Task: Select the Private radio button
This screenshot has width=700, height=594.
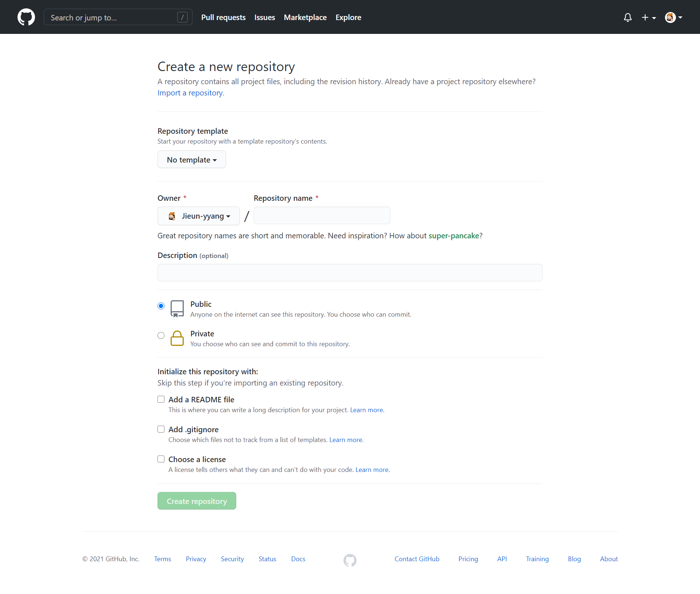Action: 161,335
